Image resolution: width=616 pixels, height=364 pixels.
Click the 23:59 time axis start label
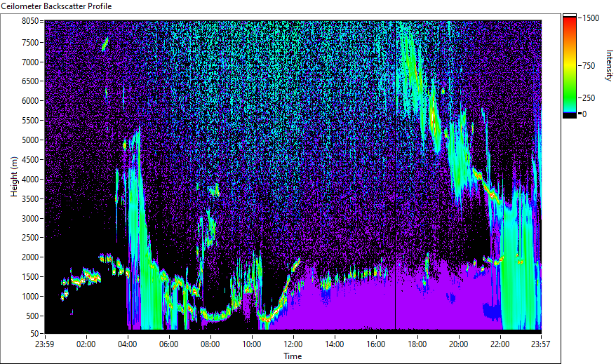[x=45, y=344]
